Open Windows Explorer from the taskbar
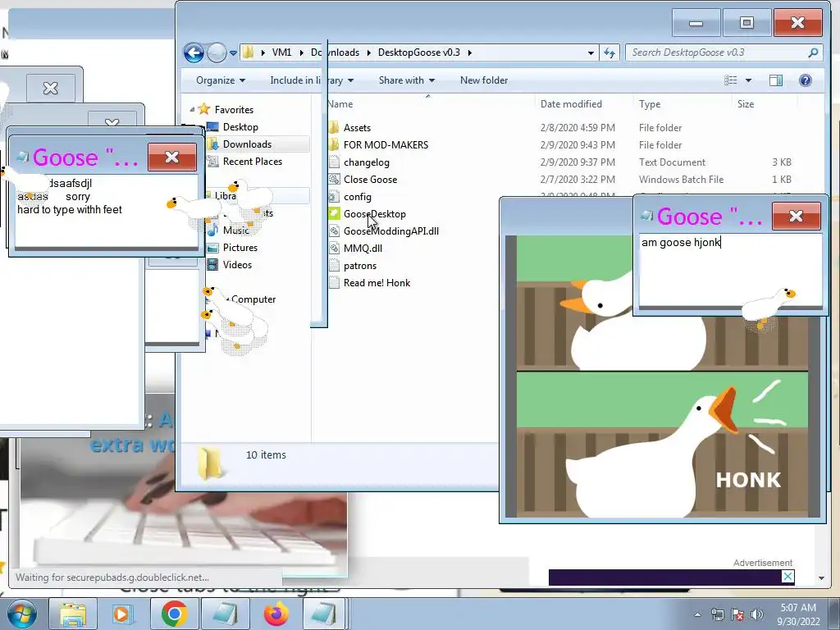Screen dimensions: 840x630 pyautogui.click(x=73, y=614)
